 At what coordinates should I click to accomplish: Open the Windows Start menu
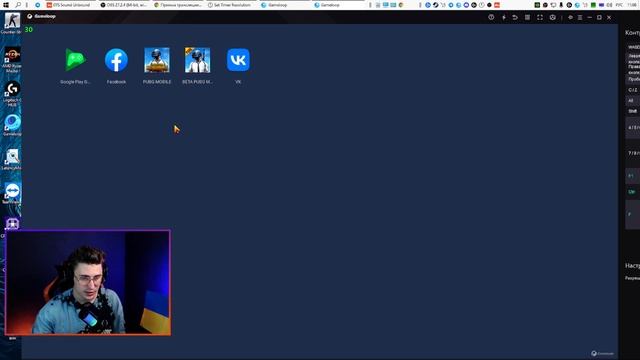[6, 5]
